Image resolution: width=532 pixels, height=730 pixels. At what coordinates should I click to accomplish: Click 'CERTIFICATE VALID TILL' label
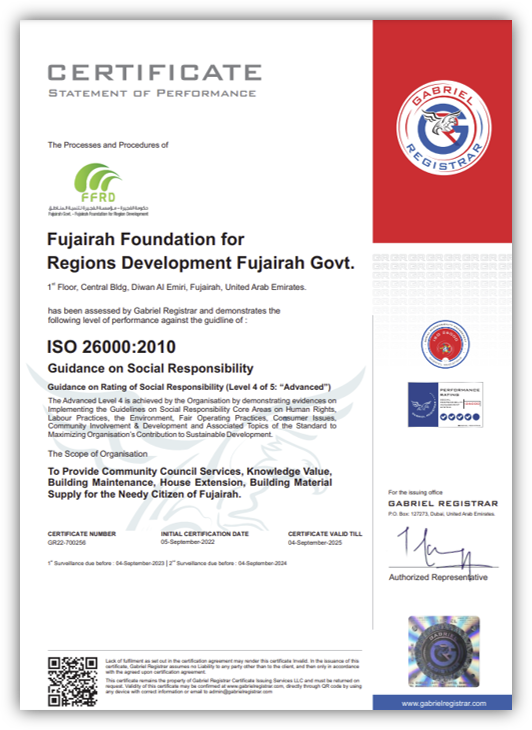(x=325, y=534)
